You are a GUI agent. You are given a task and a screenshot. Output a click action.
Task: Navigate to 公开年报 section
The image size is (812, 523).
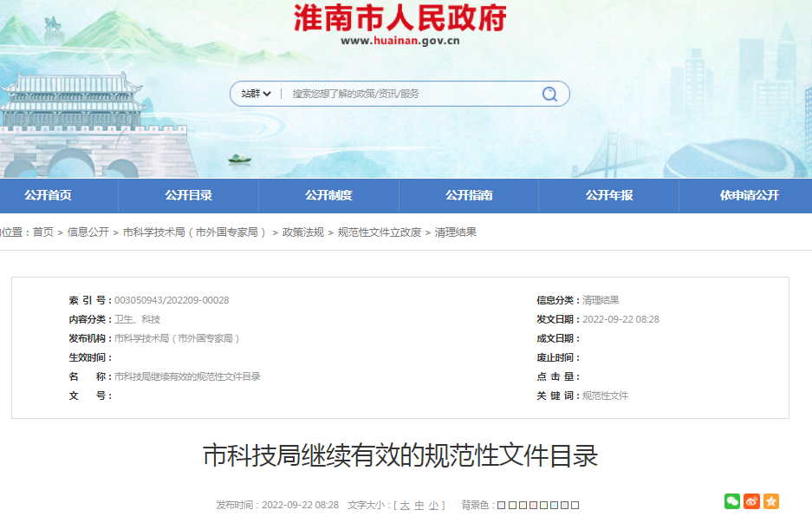click(608, 196)
